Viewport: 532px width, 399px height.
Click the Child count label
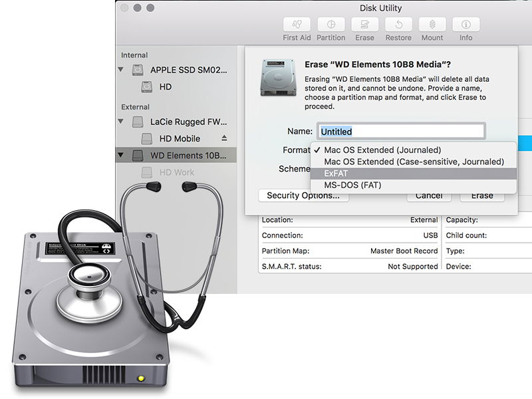coord(466,235)
